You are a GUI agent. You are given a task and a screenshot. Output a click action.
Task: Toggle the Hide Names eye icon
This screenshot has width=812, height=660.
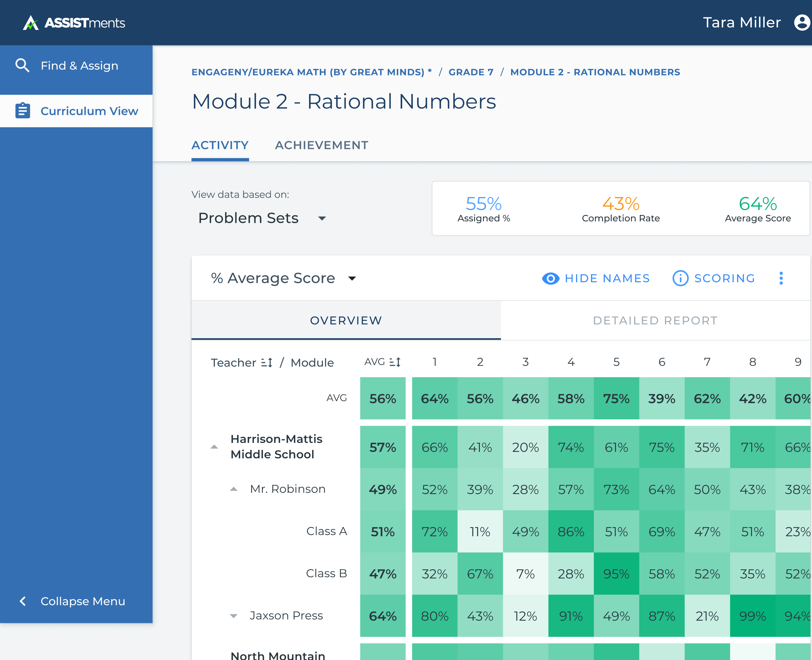point(550,278)
